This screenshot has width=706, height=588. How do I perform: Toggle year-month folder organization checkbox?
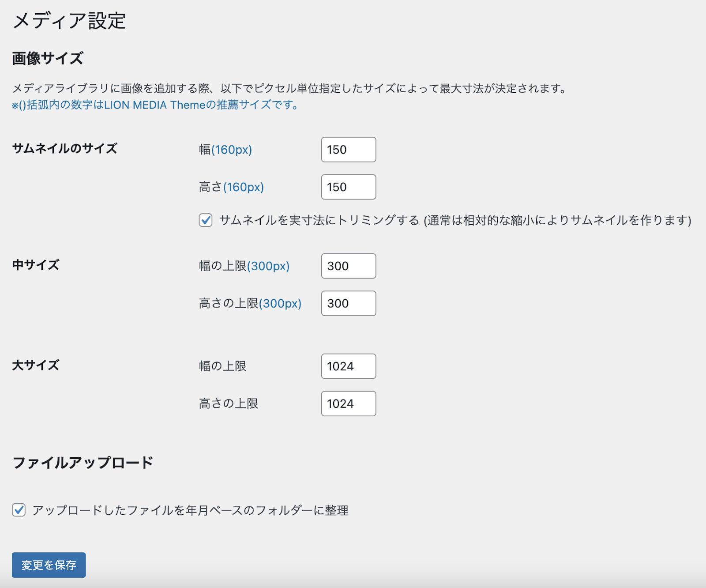(19, 510)
